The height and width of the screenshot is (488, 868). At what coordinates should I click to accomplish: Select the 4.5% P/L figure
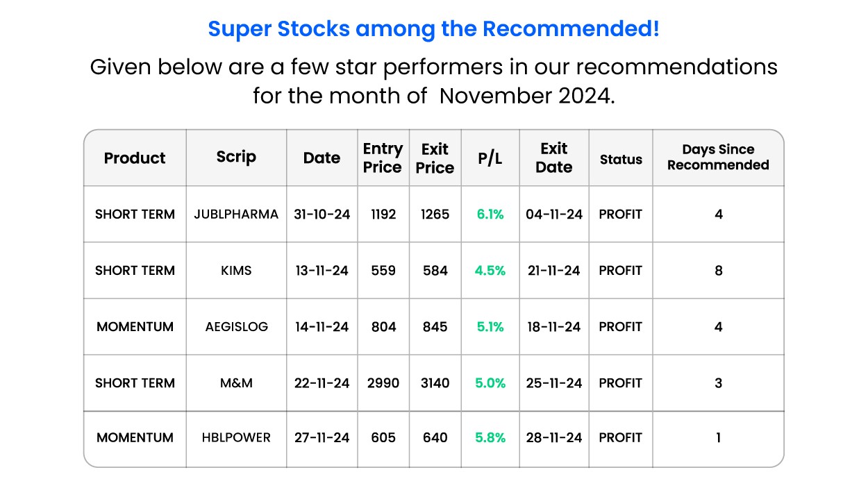coord(490,271)
